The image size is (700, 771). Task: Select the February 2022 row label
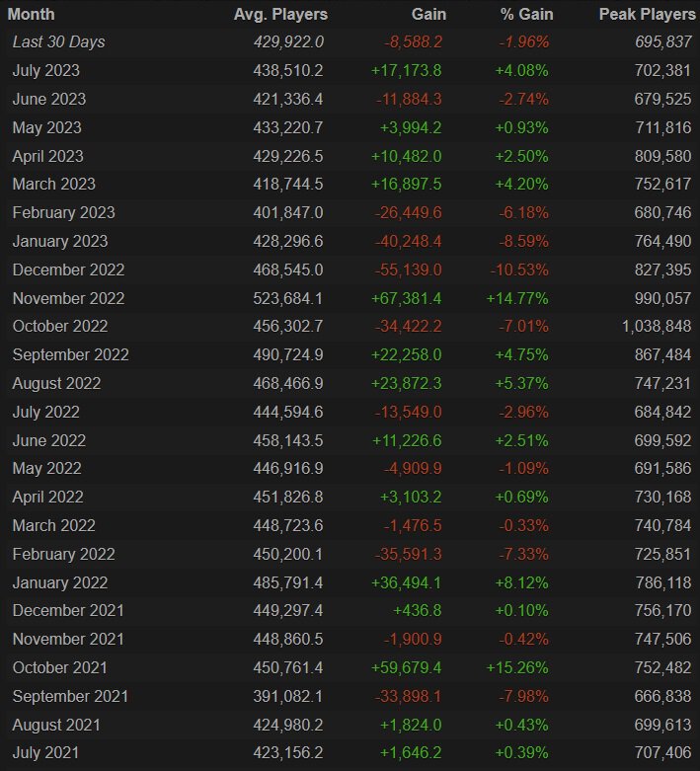[63, 554]
